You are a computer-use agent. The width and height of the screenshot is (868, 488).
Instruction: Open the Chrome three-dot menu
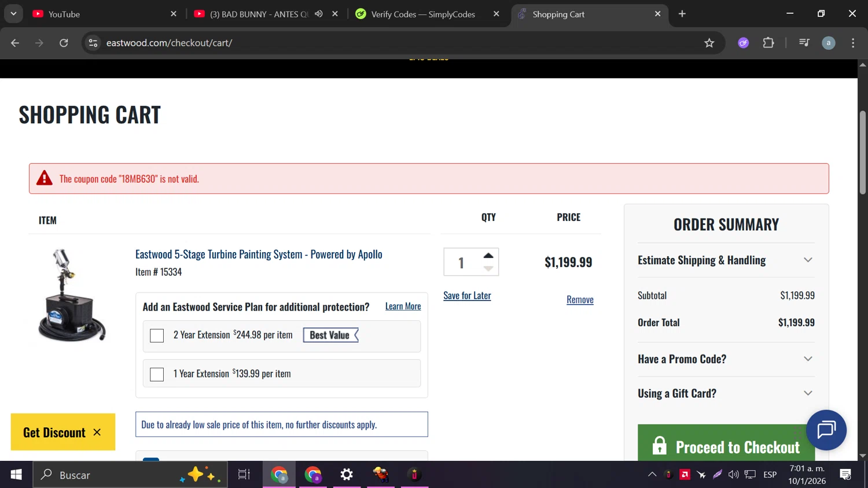click(853, 43)
